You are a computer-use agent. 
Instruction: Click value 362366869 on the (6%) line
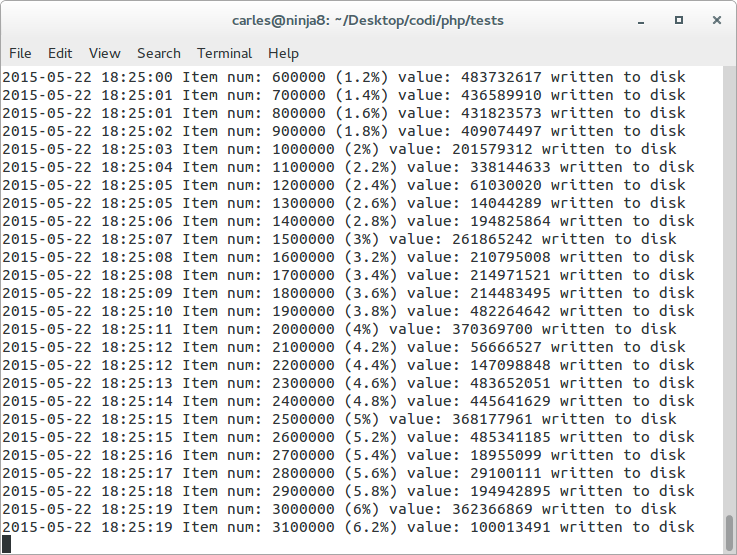[492, 509]
